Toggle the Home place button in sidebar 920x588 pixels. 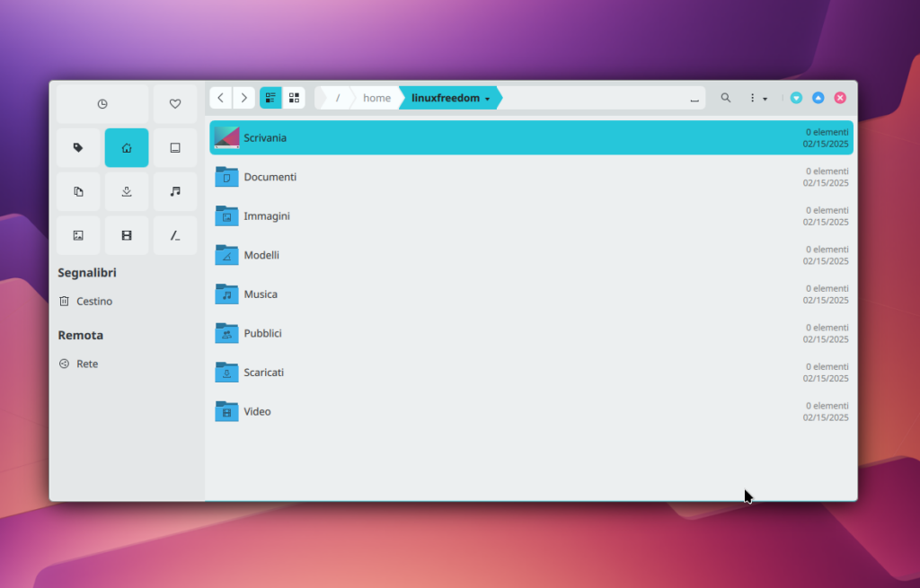tap(127, 148)
